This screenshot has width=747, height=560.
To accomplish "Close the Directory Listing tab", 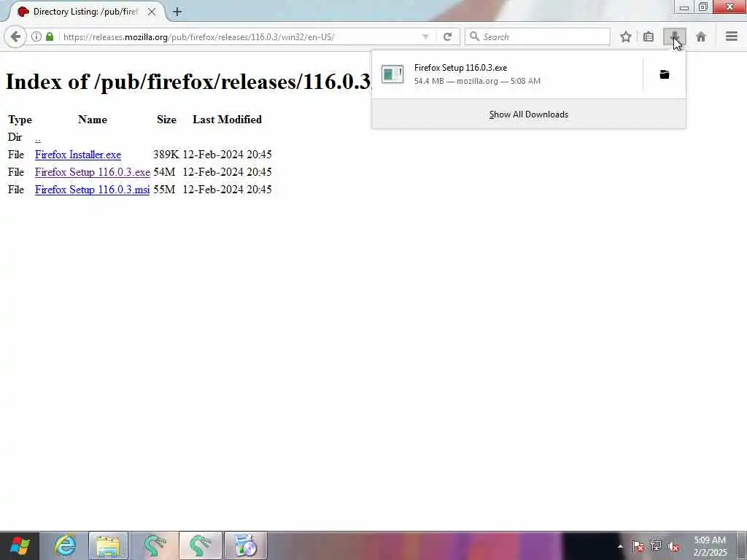I will 152,12.
